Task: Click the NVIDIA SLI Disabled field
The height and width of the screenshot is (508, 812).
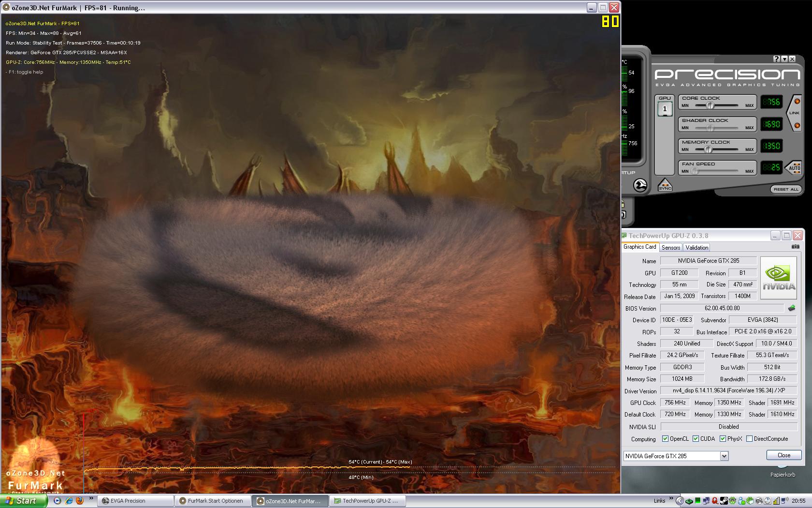Action: tap(728, 427)
